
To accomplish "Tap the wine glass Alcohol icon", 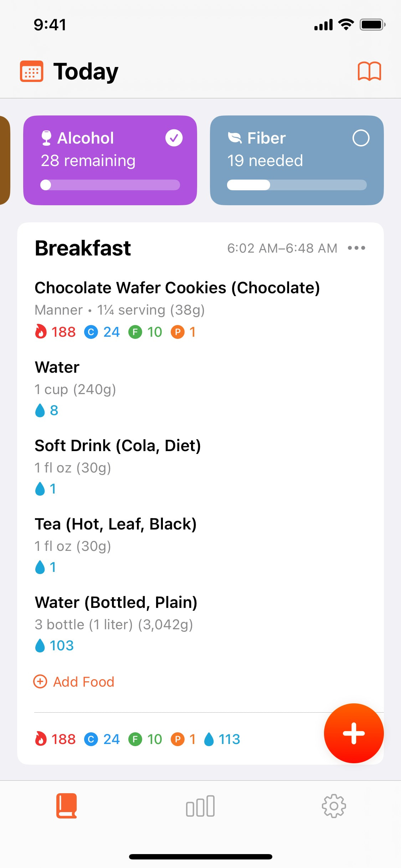I will point(46,138).
